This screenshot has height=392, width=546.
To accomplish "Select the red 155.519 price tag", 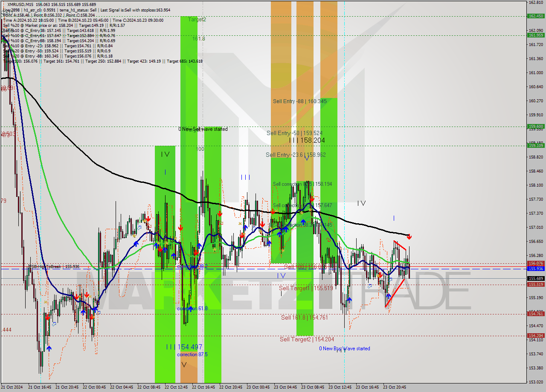I will 536,285.
